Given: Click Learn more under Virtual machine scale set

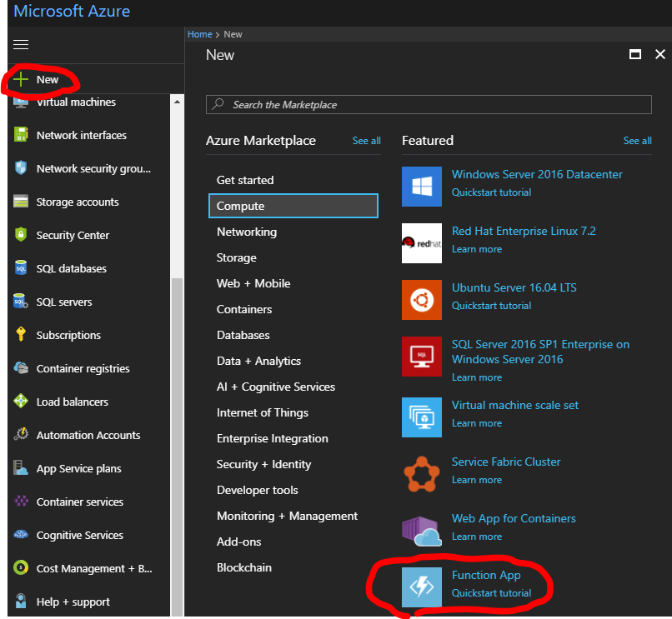Looking at the screenshot, I should tap(477, 423).
